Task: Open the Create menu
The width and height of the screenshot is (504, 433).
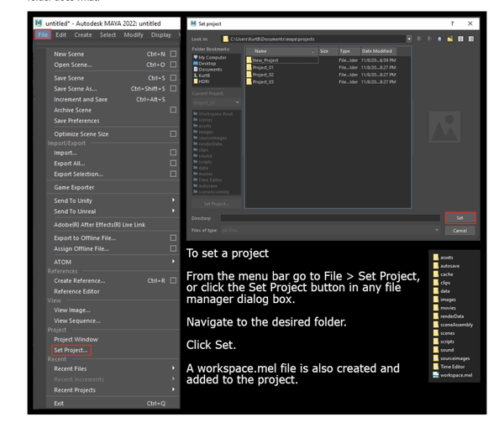Action: tap(83, 34)
